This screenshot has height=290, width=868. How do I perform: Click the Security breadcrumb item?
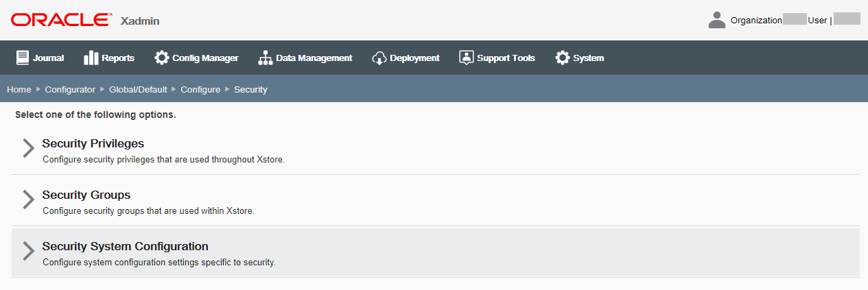tap(250, 89)
